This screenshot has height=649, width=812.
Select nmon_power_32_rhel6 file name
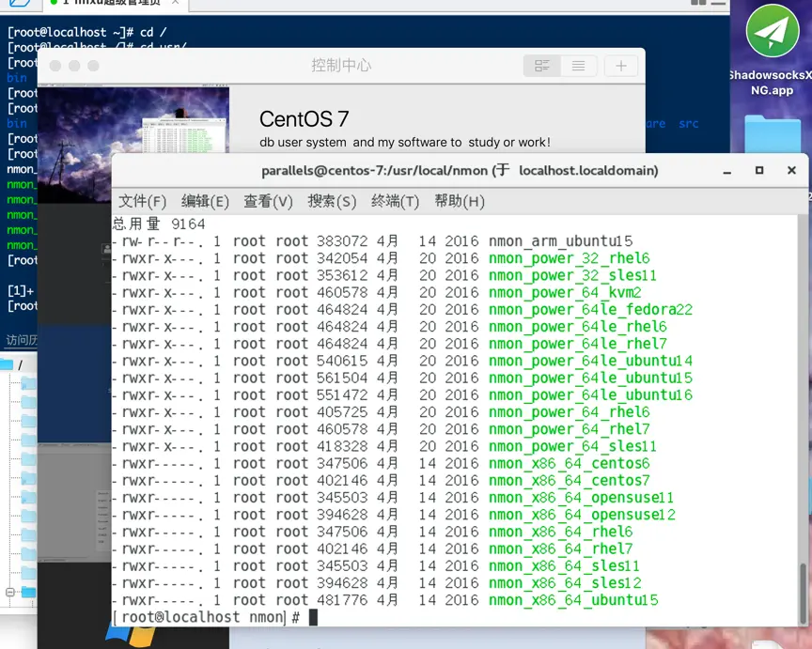pyautogui.click(x=569, y=258)
